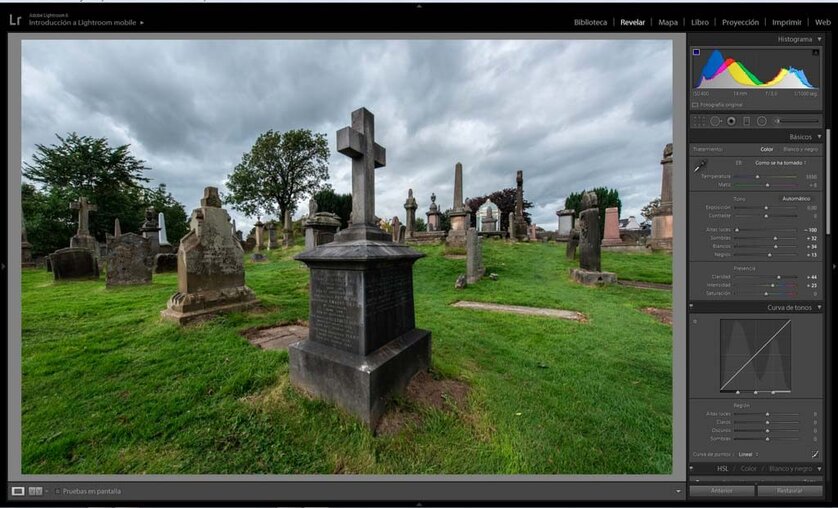Viewport: 838px width, 508px height.
Task: Click the point curve edit icon
Action: click(815, 454)
